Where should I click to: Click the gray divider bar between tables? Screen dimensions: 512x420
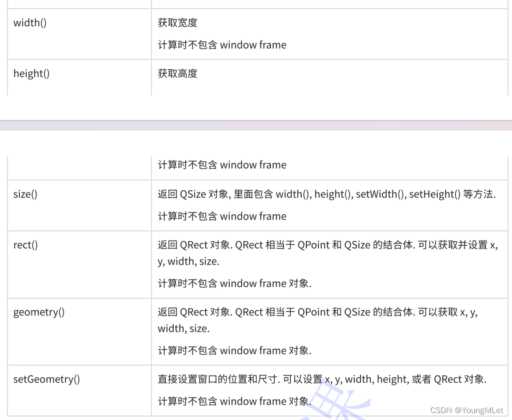256,125
